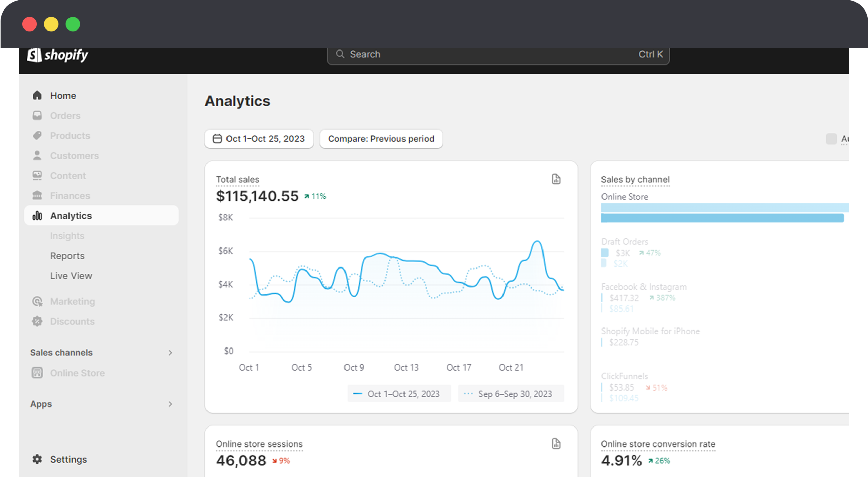This screenshot has height=477, width=868.
Task: Click the Total sales card title
Action: tap(237, 179)
